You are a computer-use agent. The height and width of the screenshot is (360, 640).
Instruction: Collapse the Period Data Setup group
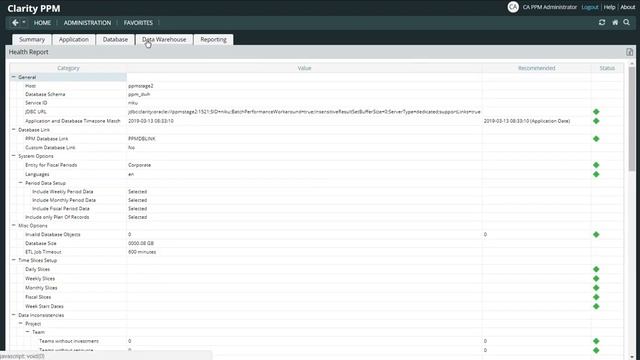click(x=20, y=183)
